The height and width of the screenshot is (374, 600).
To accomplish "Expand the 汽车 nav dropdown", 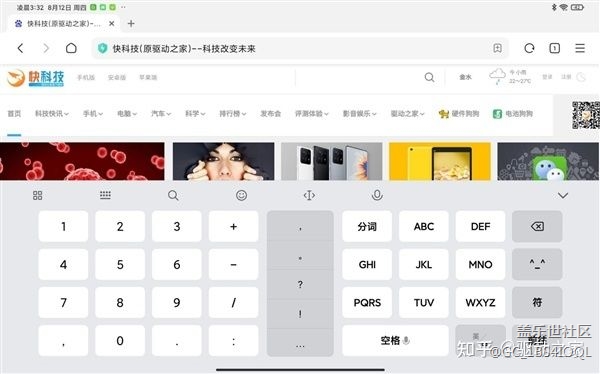I will tap(161, 114).
